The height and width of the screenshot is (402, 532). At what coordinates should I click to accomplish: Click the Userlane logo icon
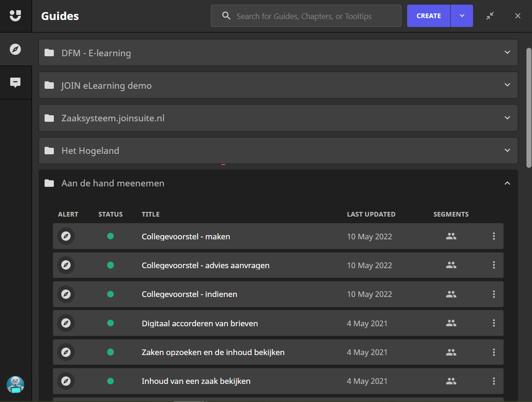[x=15, y=16]
